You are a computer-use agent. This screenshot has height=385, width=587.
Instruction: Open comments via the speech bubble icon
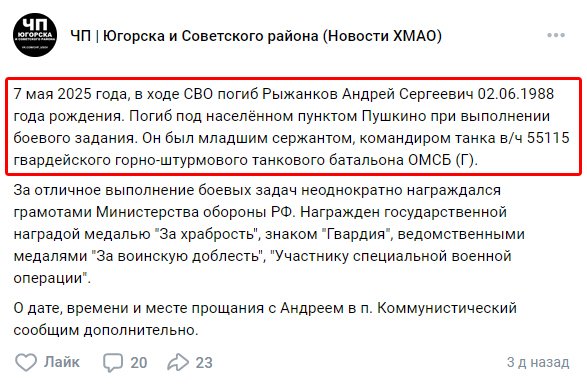click(x=113, y=362)
